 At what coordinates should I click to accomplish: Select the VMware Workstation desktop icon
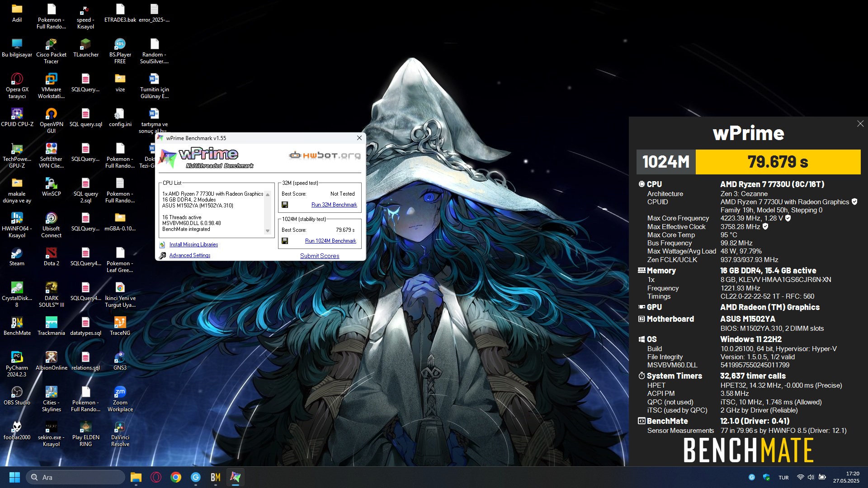[x=51, y=85]
